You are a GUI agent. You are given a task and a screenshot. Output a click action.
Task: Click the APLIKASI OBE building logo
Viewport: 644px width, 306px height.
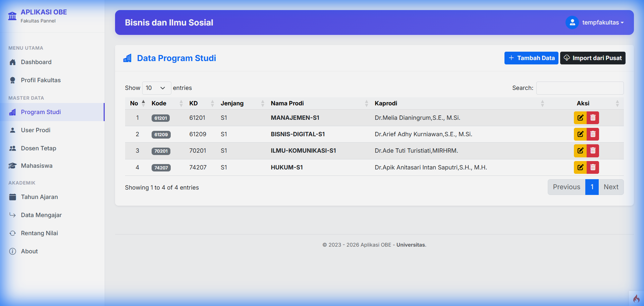pyautogui.click(x=12, y=16)
